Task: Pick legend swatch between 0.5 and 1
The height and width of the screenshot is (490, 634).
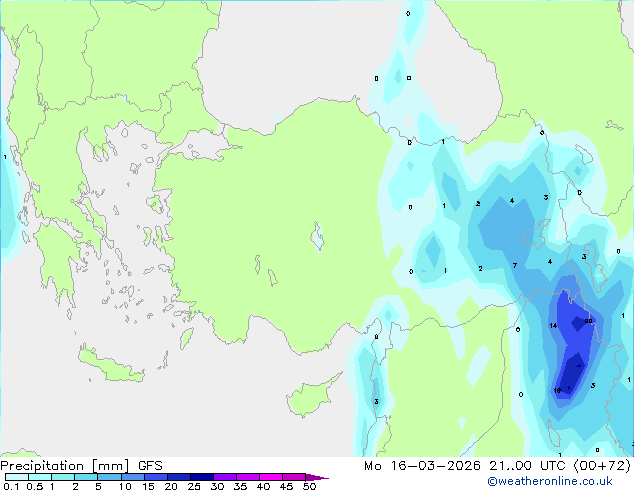Action: click(x=40, y=477)
